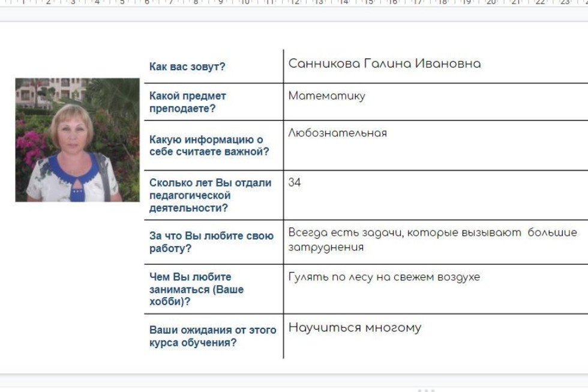
Task: Place cursor in "Научиться многому" answer
Action: (x=355, y=328)
